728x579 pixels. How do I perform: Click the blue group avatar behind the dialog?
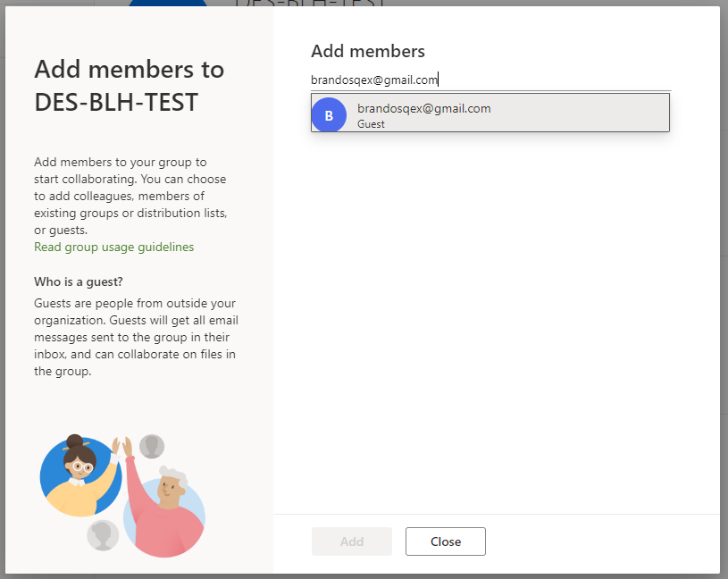pos(168,3)
